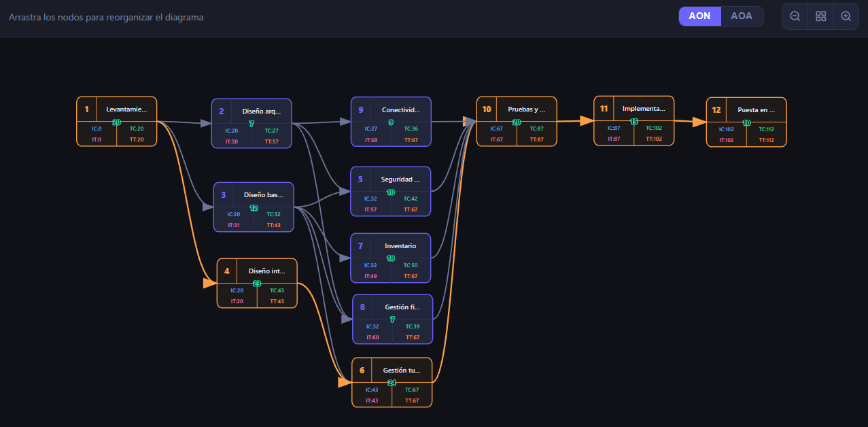This screenshot has height=427, width=868.
Task: Click the 'Arrastra los nodos' hint text
Action: coord(106,17)
